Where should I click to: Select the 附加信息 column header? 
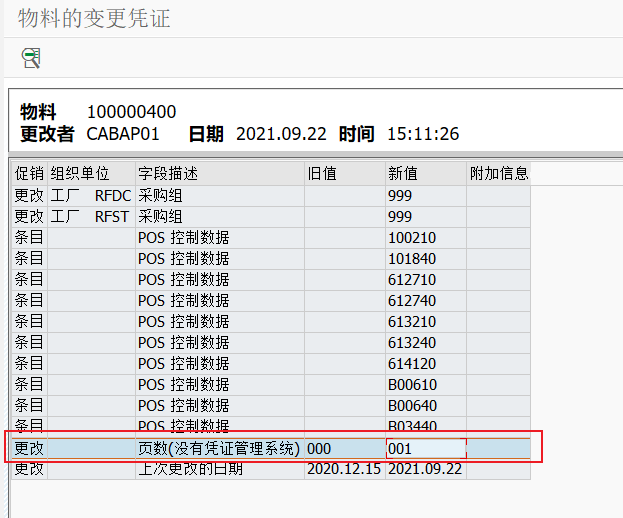499,174
